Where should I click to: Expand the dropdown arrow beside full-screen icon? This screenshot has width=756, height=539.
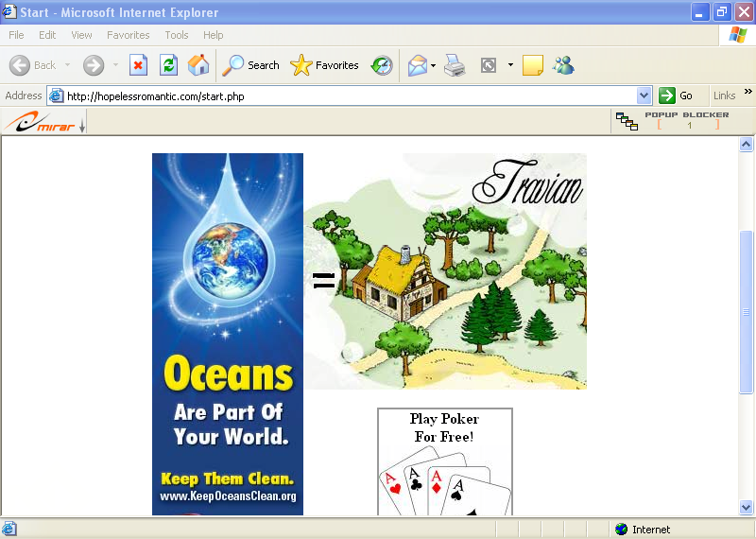tap(510, 65)
